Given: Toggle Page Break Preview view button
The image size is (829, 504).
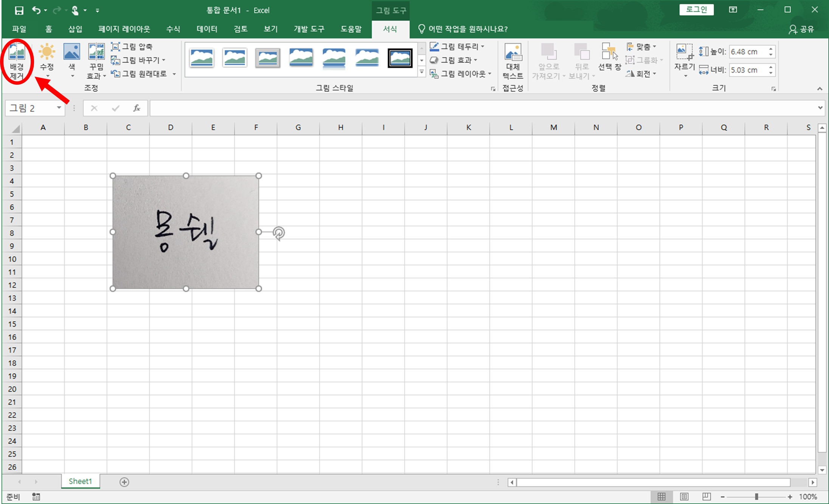Looking at the screenshot, I should click(706, 496).
